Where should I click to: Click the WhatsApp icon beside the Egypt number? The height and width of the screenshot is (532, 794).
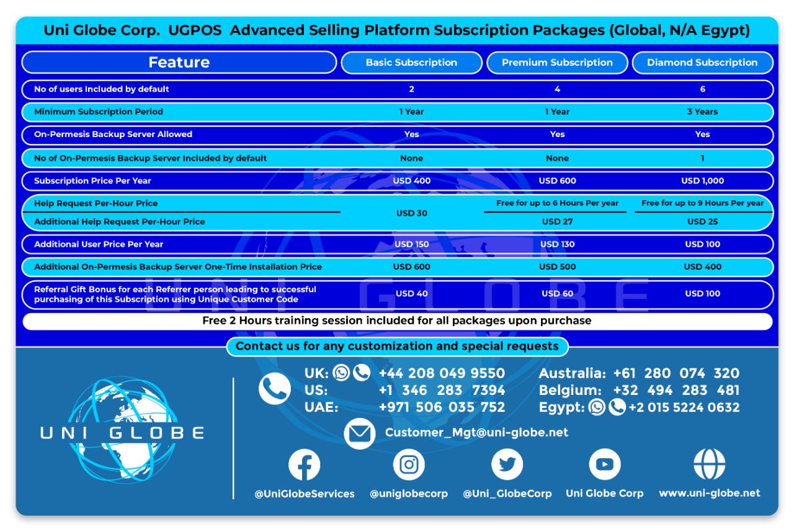(597, 407)
